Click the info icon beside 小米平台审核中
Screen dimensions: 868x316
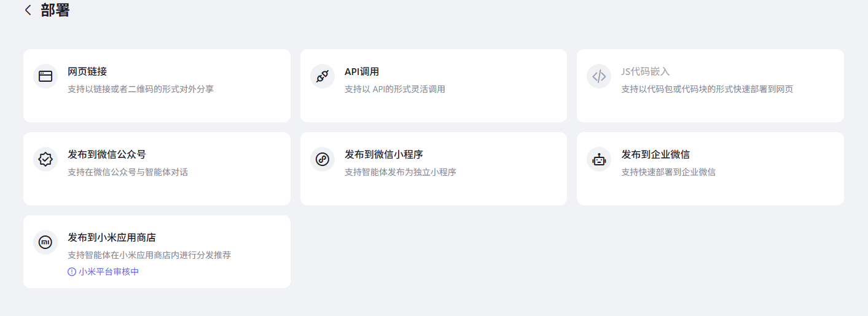pyautogui.click(x=72, y=272)
